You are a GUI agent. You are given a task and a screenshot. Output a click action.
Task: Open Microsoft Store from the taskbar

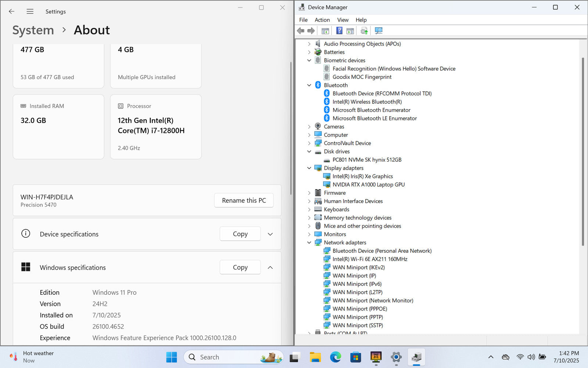coord(355,357)
